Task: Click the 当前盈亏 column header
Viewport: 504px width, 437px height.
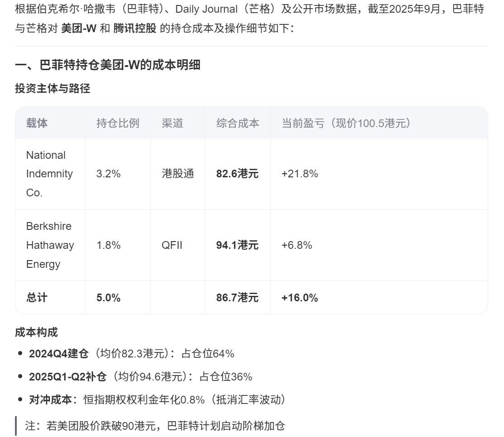Action: 346,123
